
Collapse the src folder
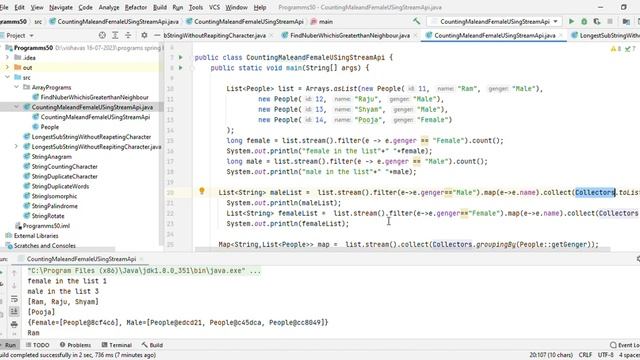tap(7, 77)
